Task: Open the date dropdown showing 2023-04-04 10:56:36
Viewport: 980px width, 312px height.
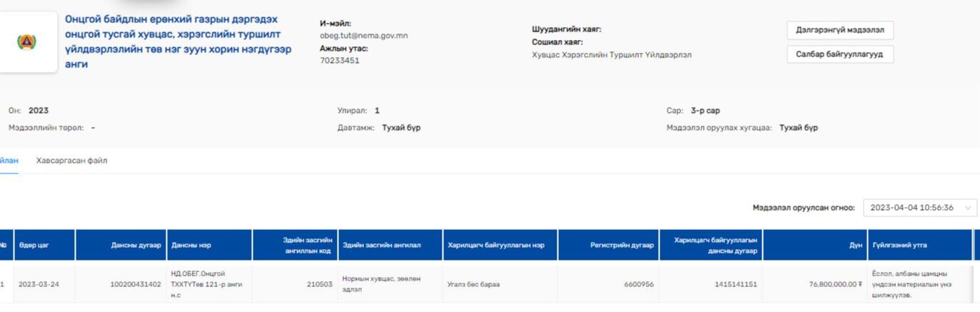Action: [912, 208]
